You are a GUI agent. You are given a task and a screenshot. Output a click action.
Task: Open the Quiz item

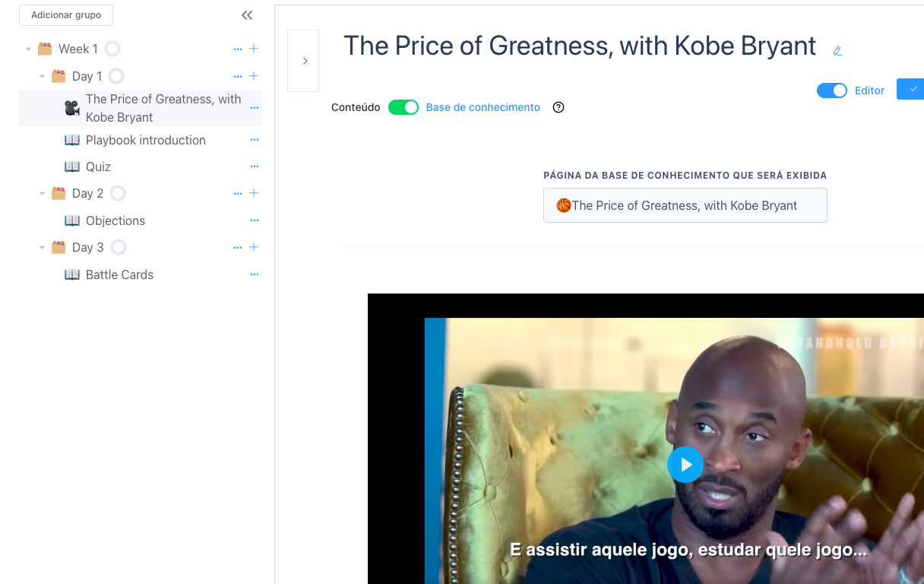point(98,167)
